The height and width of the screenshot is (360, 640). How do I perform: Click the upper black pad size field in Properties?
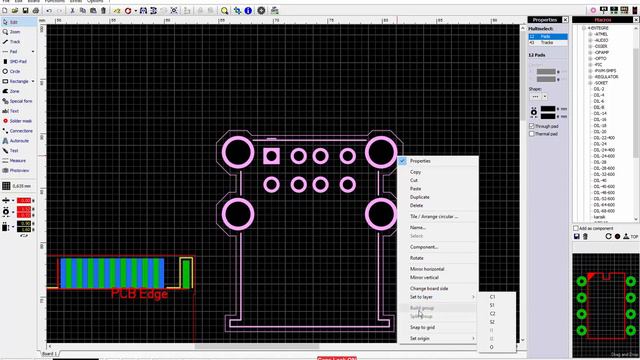click(x=548, y=109)
